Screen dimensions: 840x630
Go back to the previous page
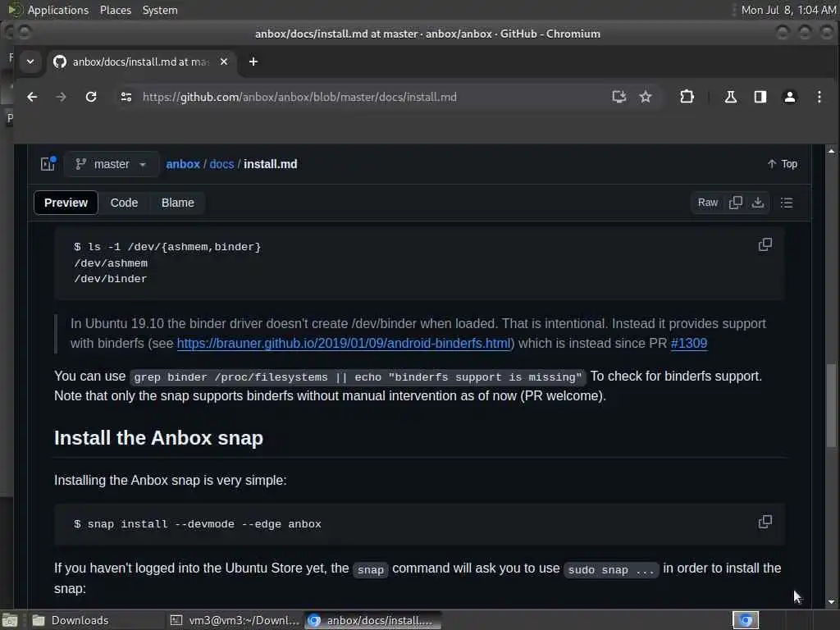[x=32, y=97]
